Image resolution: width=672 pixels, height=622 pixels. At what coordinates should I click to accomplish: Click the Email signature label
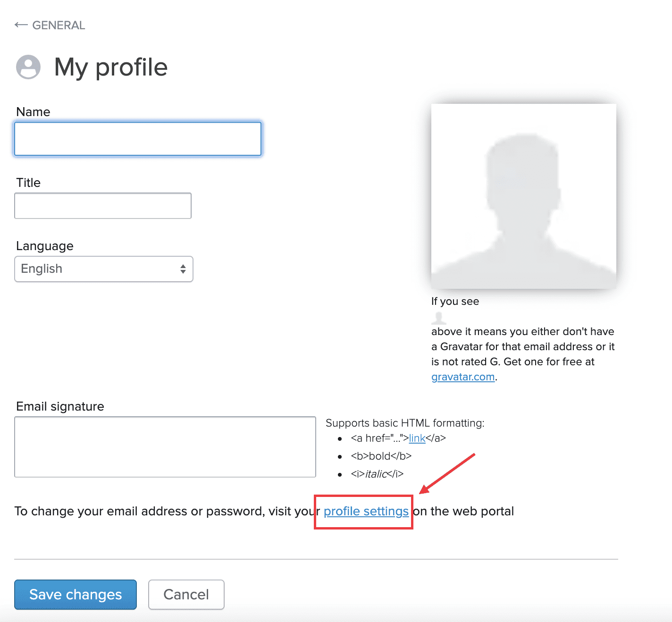(60, 406)
